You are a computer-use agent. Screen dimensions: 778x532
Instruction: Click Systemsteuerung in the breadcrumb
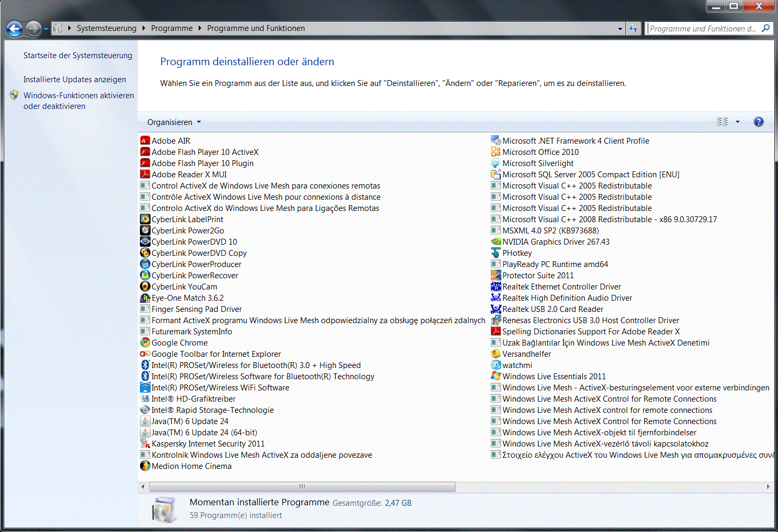click(106, 28)
